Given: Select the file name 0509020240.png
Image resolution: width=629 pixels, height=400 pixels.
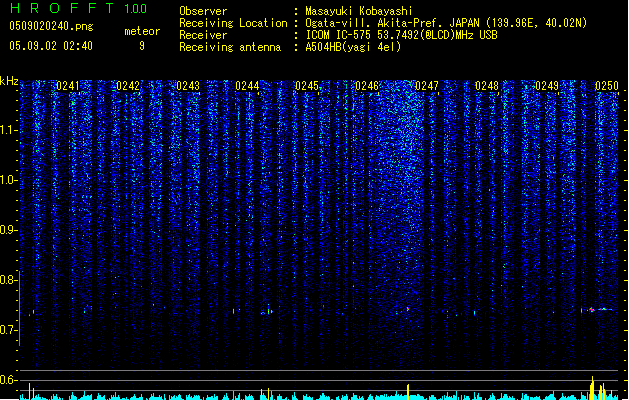Looking at the screenshot, I should coord(51,26).
